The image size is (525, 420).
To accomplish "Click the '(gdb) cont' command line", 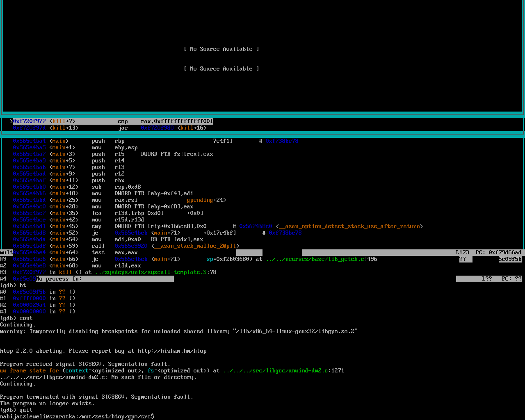I will (16, 318).
